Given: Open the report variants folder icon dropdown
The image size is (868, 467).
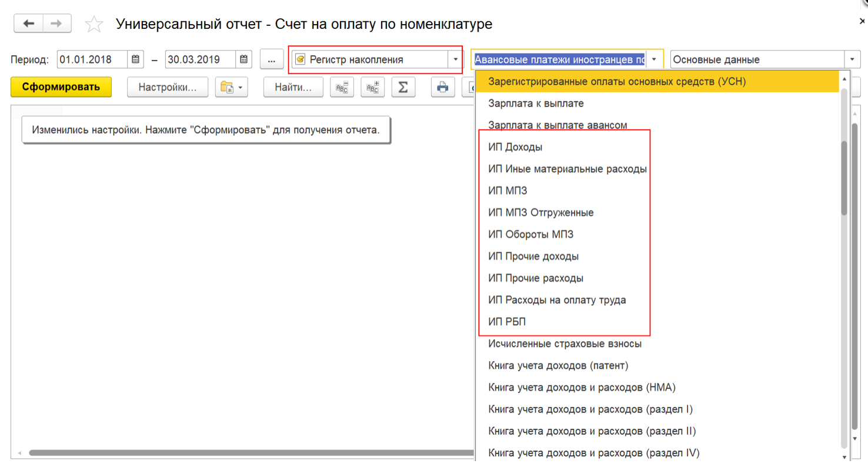Looking at the screenshot, I should [x=232, y=87].
